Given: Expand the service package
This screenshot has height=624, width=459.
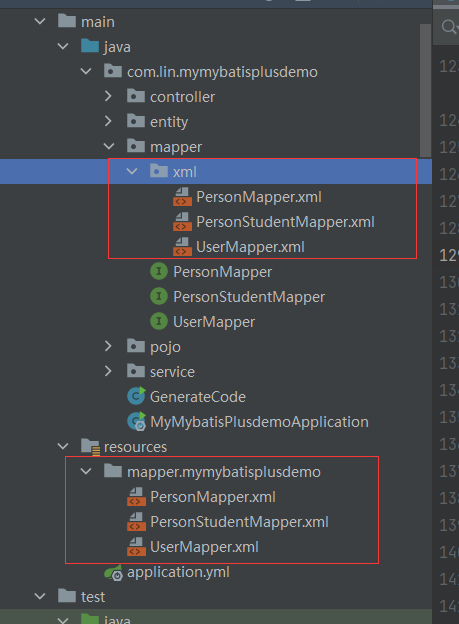Looking at the screenshot, I should [x=108, y=371].
